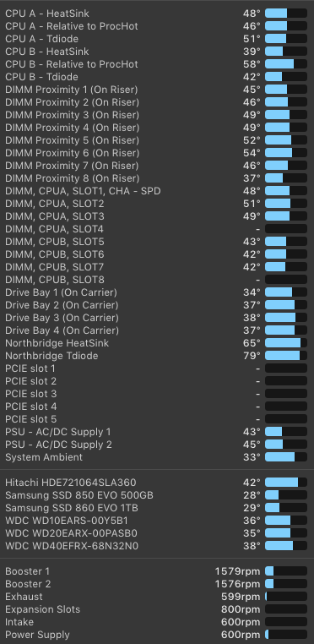314x644 pixels.
Task: Select DIMM Proximity 6 (On Riser)
Action: (x=157, y=153)
